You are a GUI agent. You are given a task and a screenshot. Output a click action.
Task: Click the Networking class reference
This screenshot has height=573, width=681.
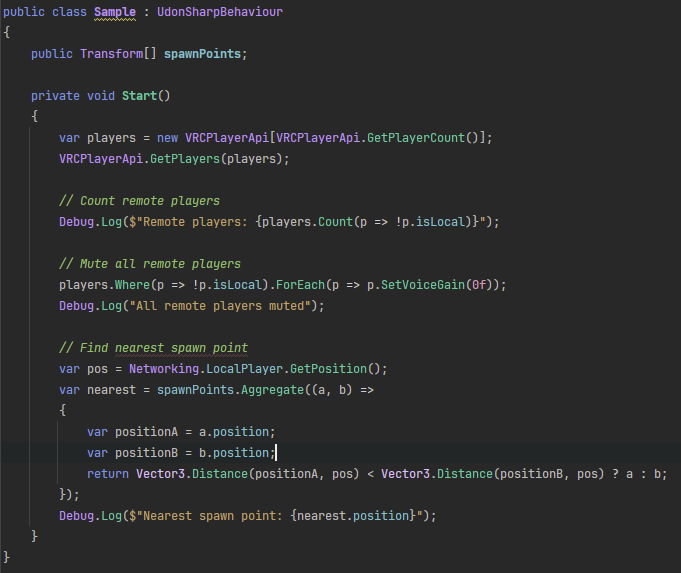tap(164, 368)
